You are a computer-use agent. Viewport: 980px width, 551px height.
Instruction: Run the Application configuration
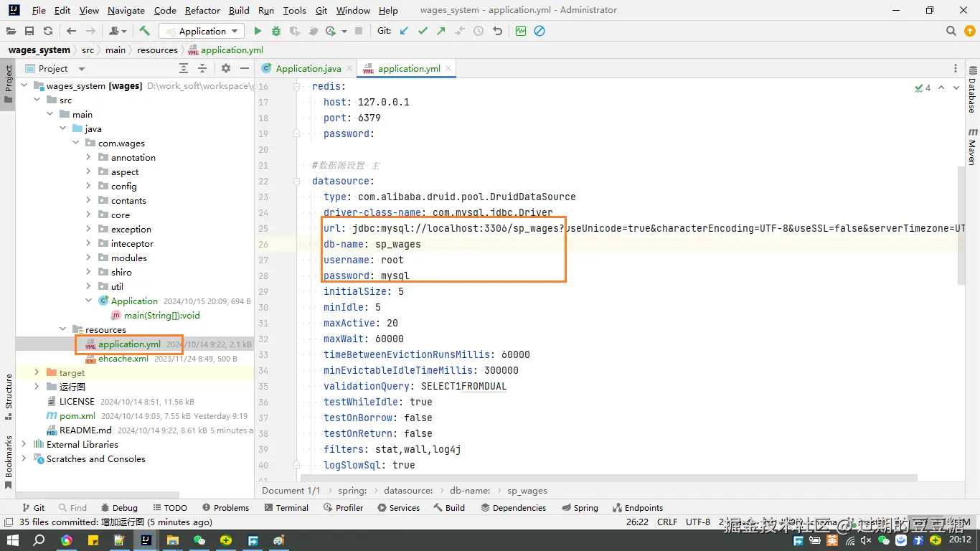click(x=258, y=31)
